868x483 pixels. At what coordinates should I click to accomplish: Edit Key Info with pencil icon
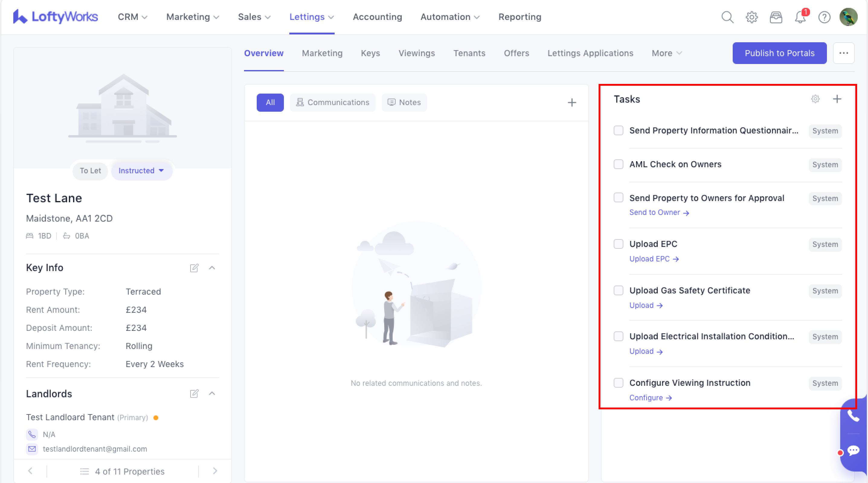coord(194,268)
